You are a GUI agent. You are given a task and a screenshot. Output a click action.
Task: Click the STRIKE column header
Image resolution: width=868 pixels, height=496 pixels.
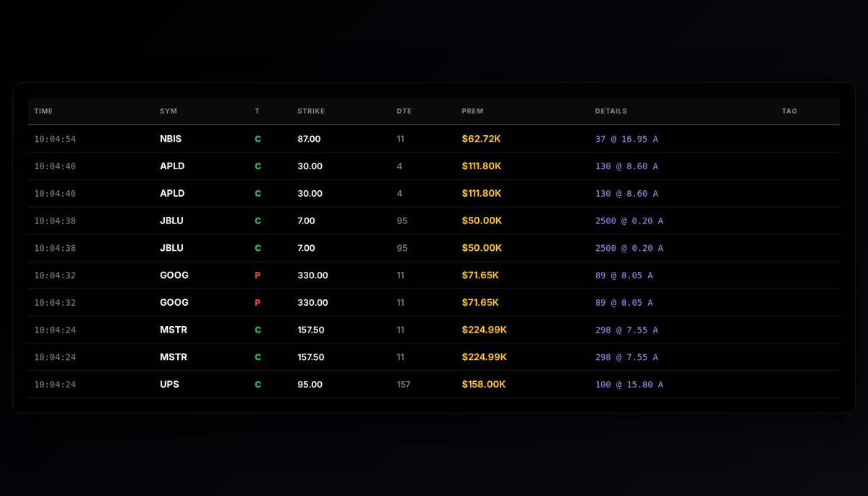310,111
